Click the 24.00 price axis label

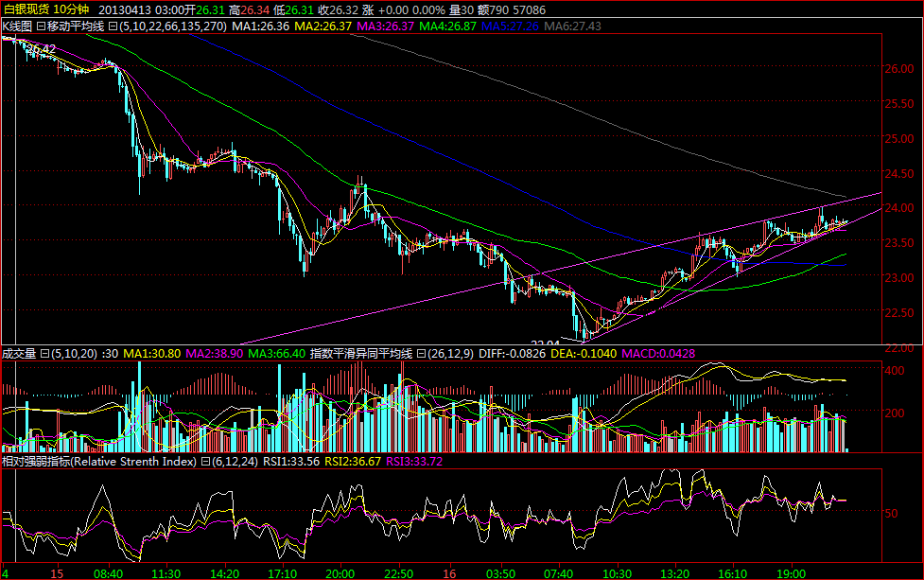(899, 208)
